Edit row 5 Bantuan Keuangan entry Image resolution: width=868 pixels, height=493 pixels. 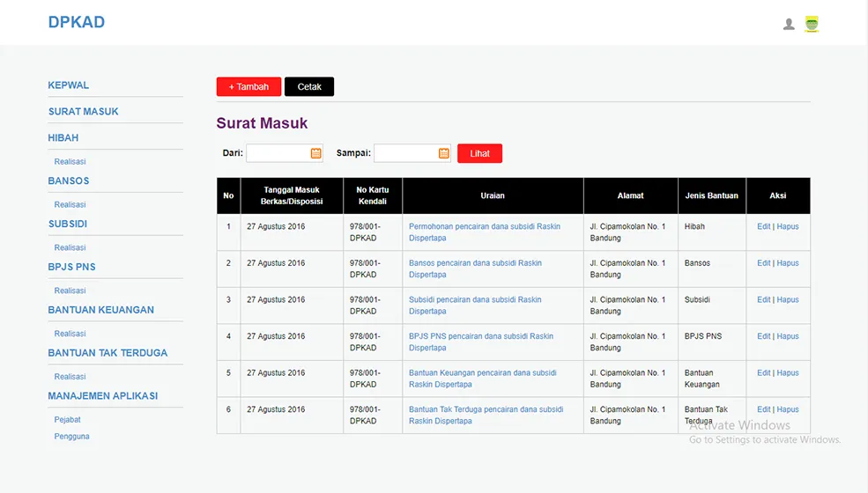[763, 373]
